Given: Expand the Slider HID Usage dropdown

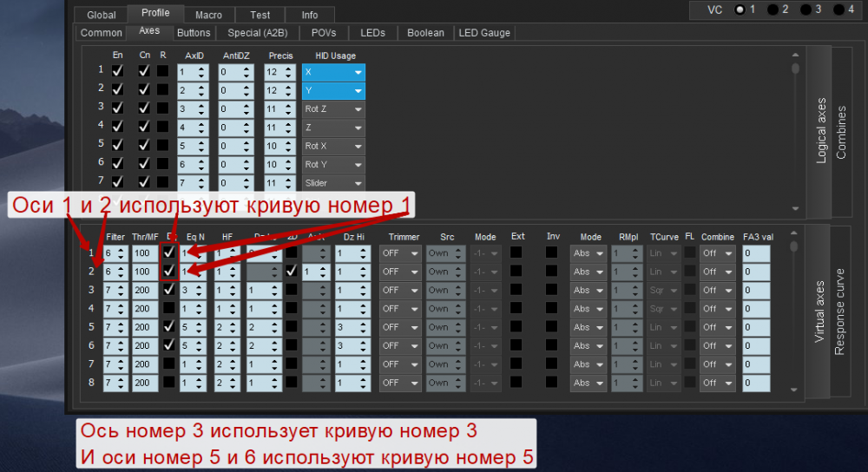Looking at the screenshot, I should tap(334, 183).
